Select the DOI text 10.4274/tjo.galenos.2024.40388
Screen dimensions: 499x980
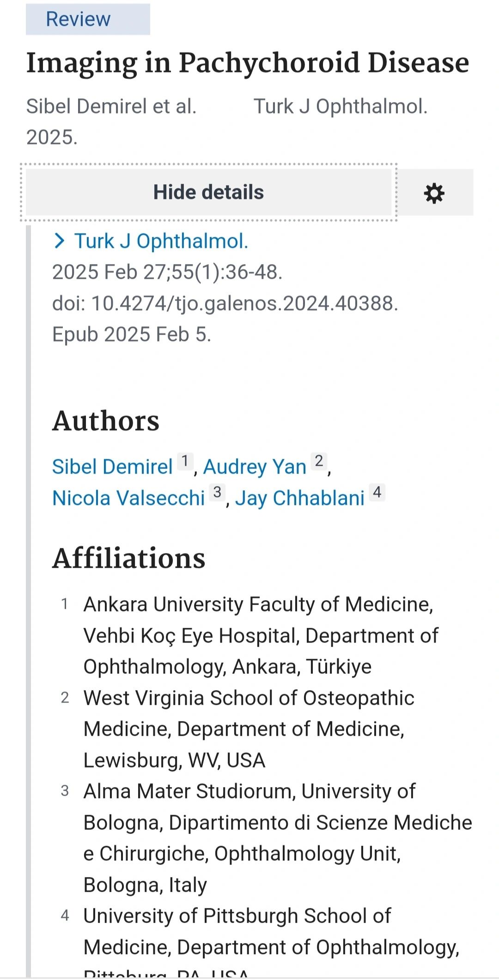245,303
